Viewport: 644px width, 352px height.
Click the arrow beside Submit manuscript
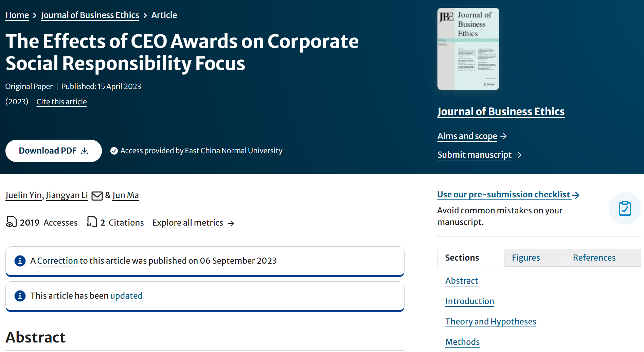coord(518,155)
